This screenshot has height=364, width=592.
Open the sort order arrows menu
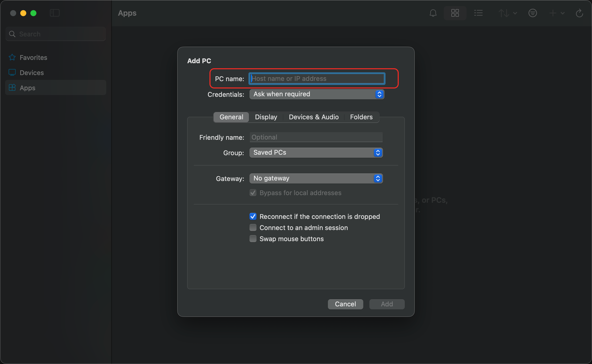pos(507,13)
